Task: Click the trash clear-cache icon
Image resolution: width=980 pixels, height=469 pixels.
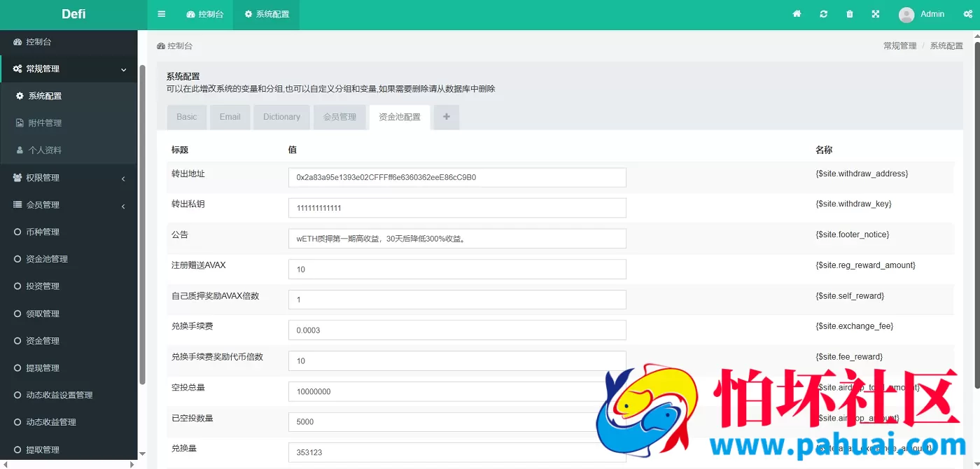Action: click(x=850, y=14)
